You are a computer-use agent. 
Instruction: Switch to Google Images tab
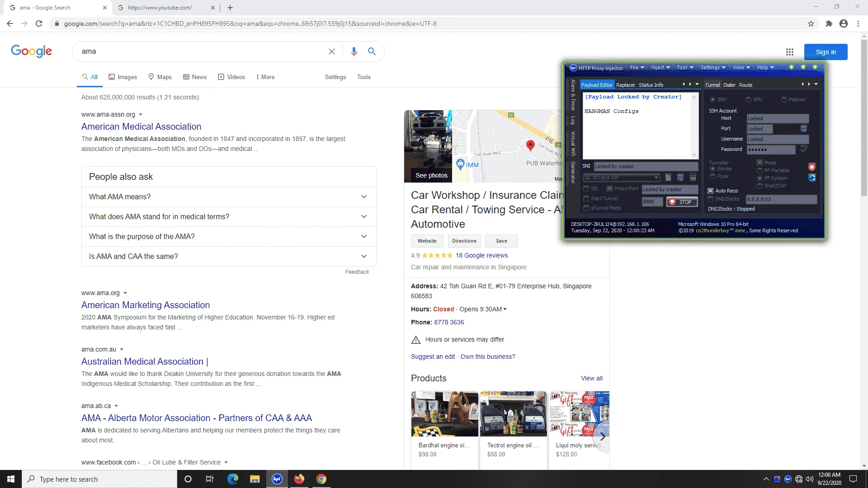123,77
